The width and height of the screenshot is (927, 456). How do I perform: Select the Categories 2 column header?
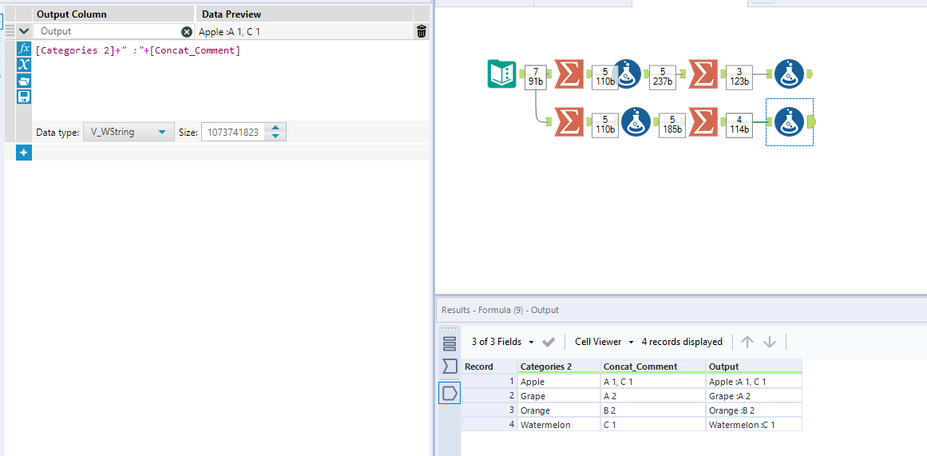pyautogui.click(x=559, y=367)
